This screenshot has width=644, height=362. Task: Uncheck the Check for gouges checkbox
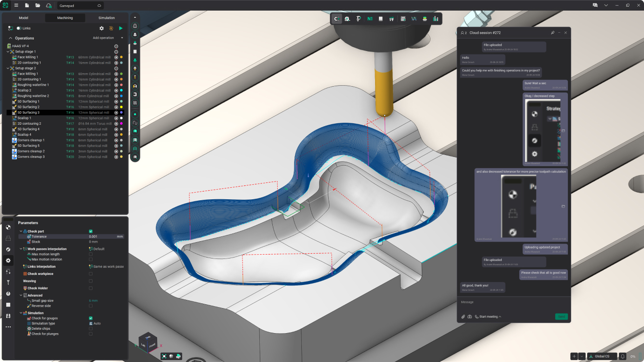(x=91, y=318)
